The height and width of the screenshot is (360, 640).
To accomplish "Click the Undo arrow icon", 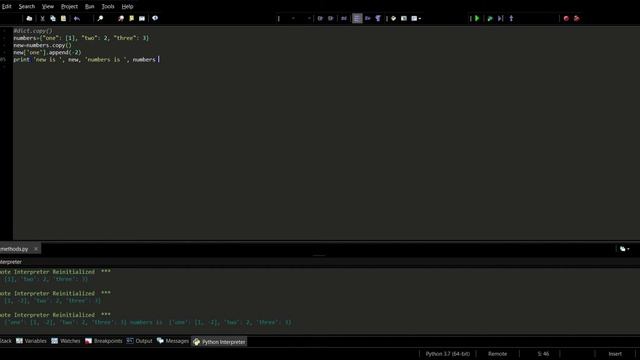I will click(x=77, y=18).
